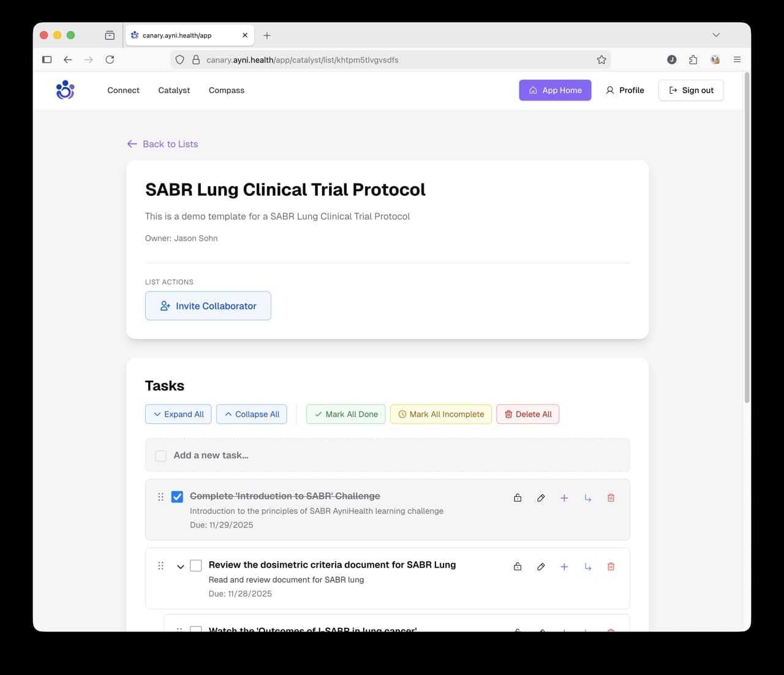The image size is (784, 675).
Task: Click the browser extensions puzzle icon
Action: tap(693, 59)
